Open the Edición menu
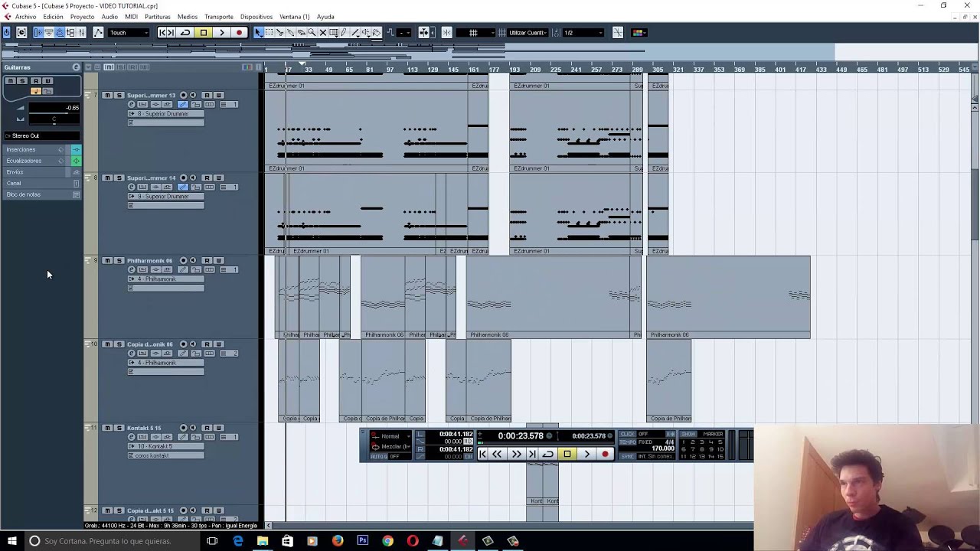980x551 pixels. pos(54,16)
